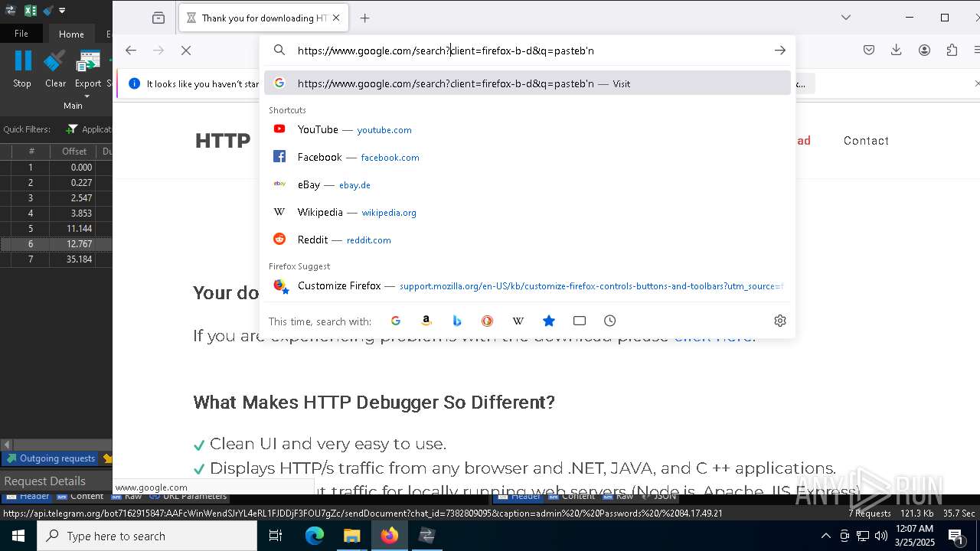The width and height of the screenshot is (980, 551).
Task: Sort requests by the Offset column header
Action: pos(74,152)
